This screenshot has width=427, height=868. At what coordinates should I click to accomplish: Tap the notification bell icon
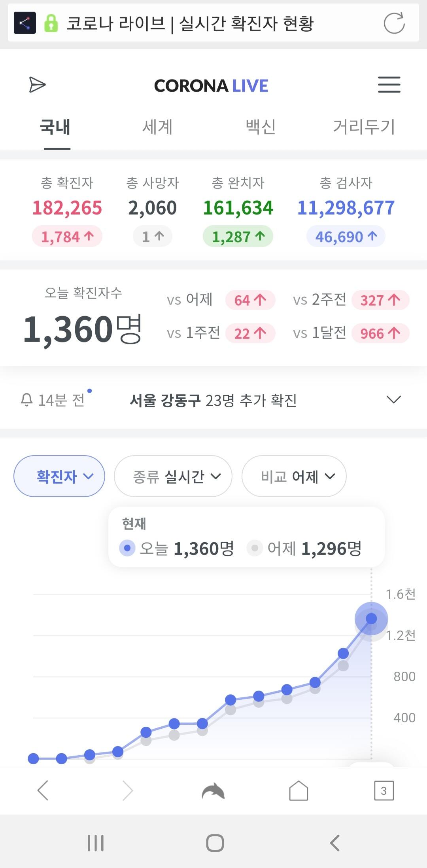[26, 400]
